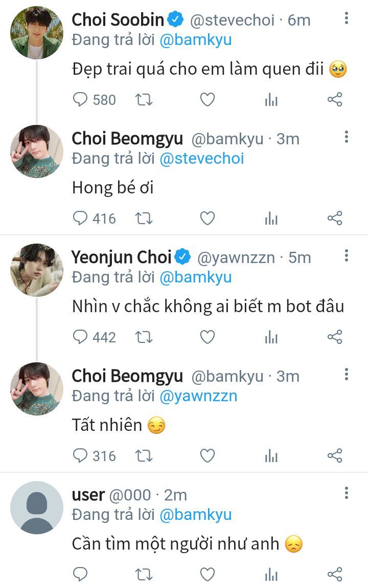Open @bamkyu mention in Soobin's reply
This screenshot has height=588, width=368.
coord(195,40)
